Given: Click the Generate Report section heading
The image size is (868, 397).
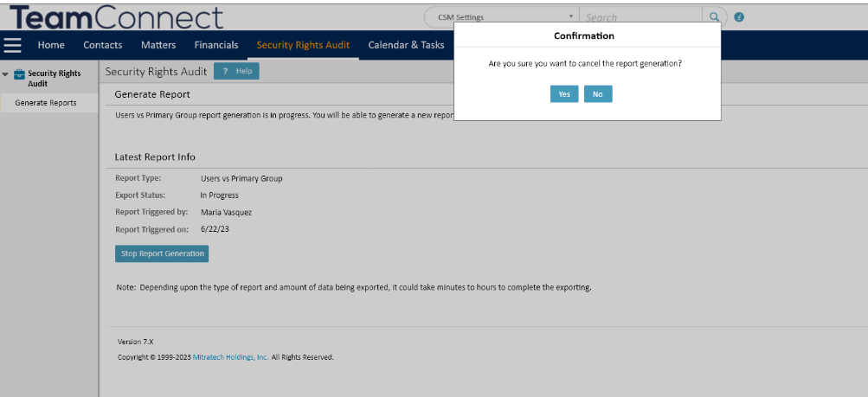Looking at the screenshot, I should [x=152, y=94].
